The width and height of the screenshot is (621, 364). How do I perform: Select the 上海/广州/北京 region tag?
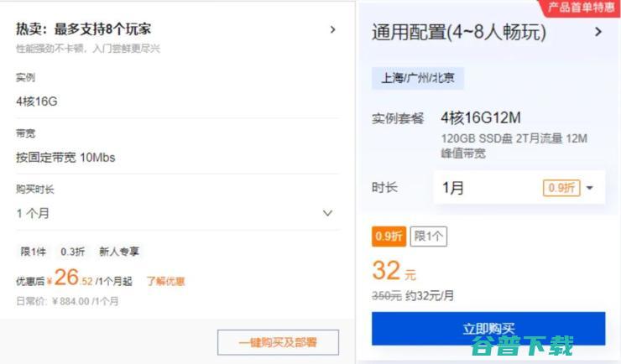418,78
